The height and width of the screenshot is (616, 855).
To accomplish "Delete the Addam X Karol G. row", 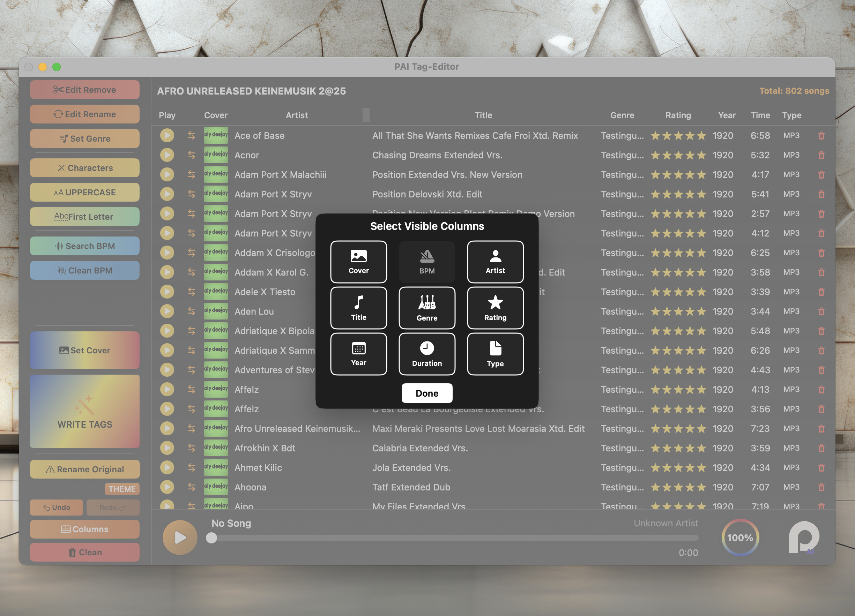I will (821, 272).
